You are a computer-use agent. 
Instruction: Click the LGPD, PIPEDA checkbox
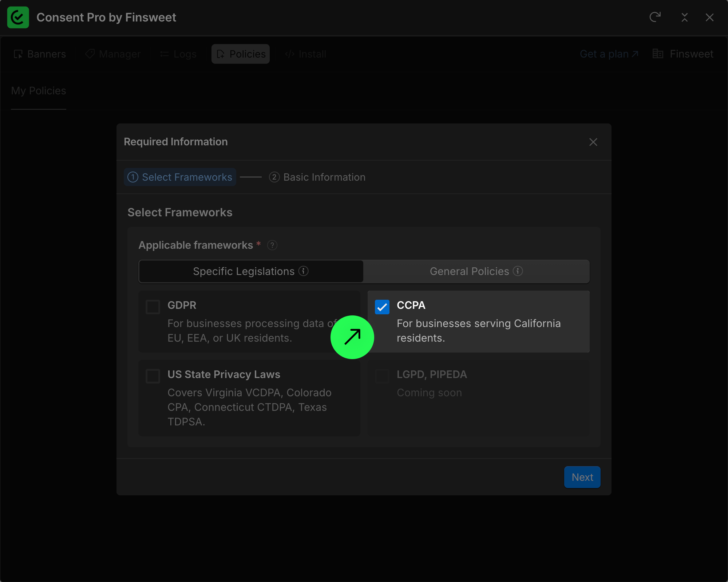382,376
